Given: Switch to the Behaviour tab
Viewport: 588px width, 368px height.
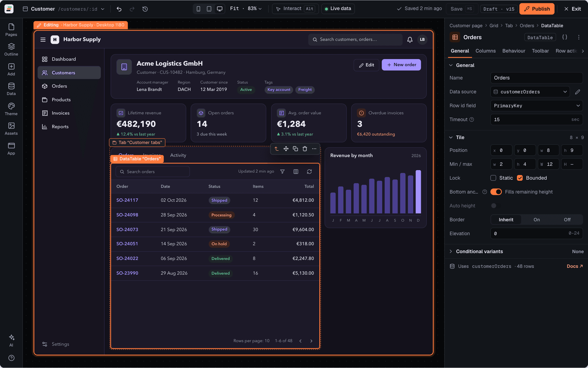Looking at the screenshot, I should point(514,51).
